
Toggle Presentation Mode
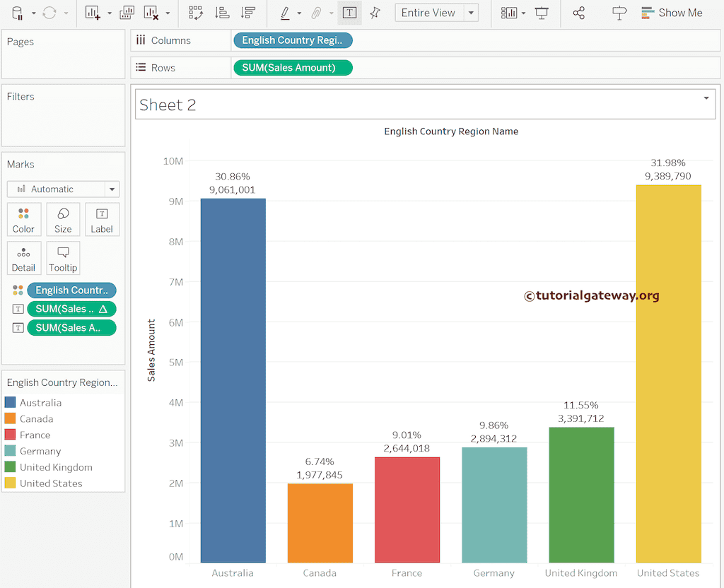pyautogui.click(x=542, y=13)
